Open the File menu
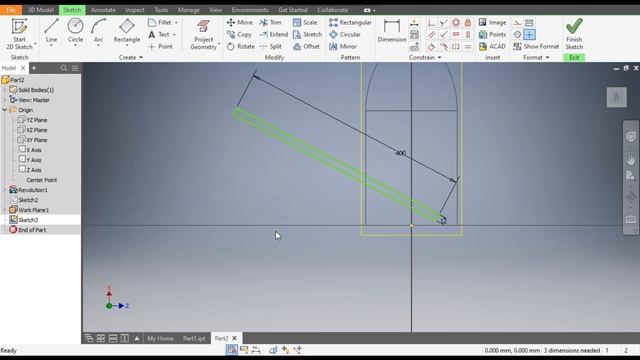This screenshot has width=640, height=360. pos(11,10)
